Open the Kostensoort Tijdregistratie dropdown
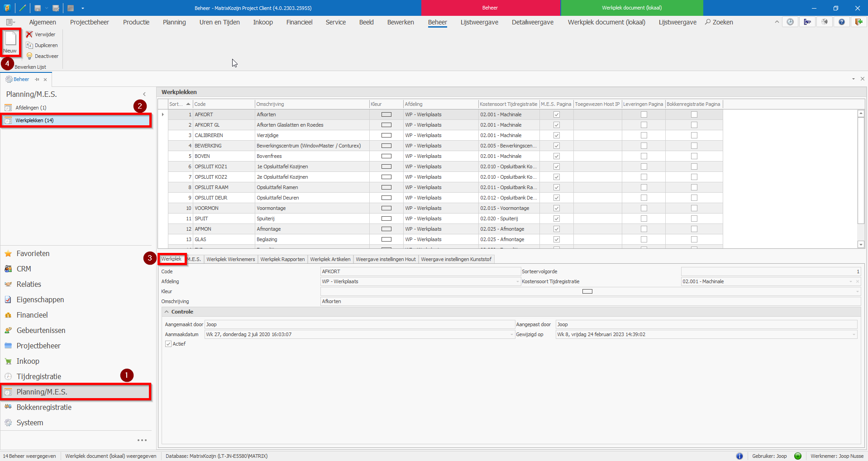This screenshot has height=461, width=868. coord(852,281)
